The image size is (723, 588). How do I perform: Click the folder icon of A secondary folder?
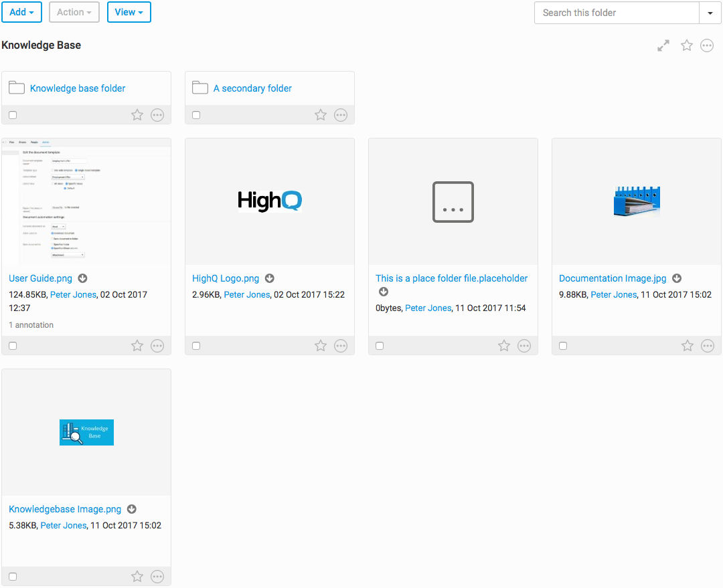[x=200, y=88]
